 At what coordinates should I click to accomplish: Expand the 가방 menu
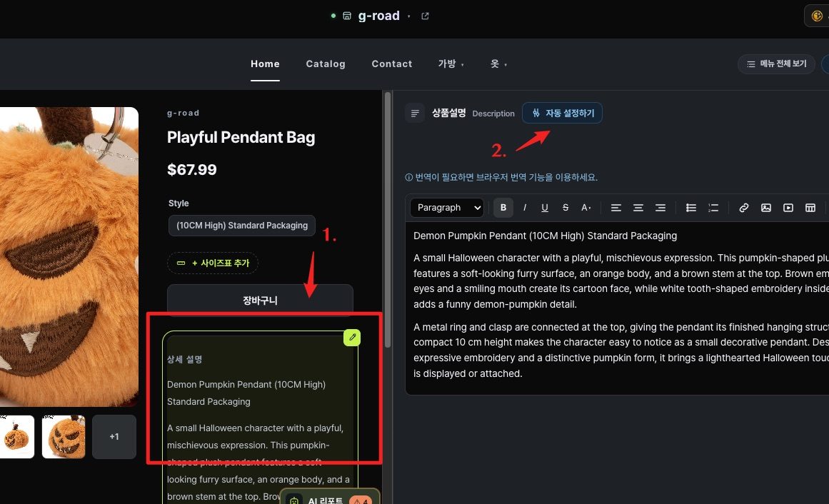(x=451, y=64)
